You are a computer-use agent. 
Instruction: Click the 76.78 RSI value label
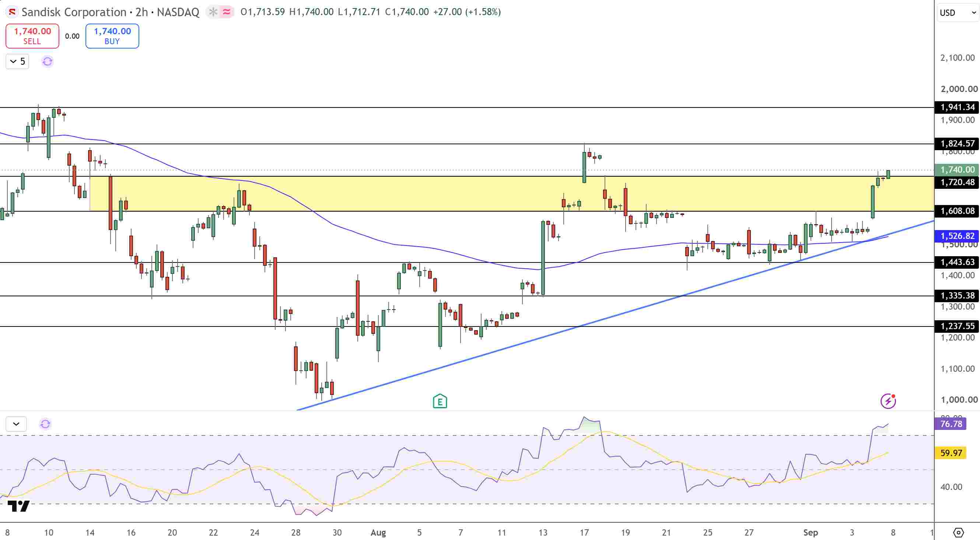pyautogui.click(x=951, y=424)
